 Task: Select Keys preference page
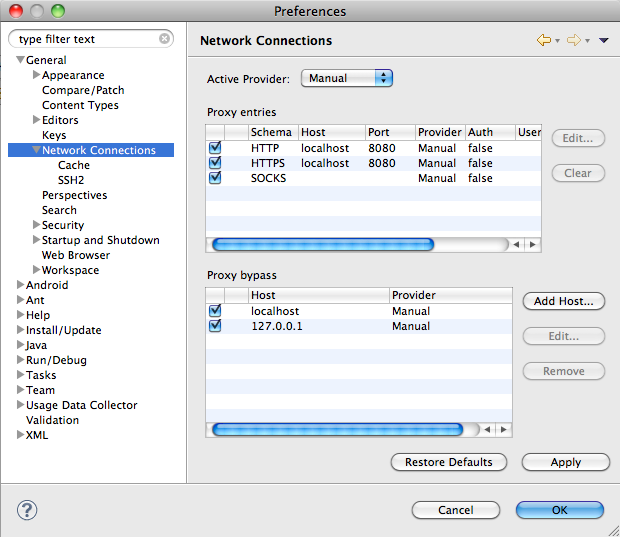coord(54,135)
